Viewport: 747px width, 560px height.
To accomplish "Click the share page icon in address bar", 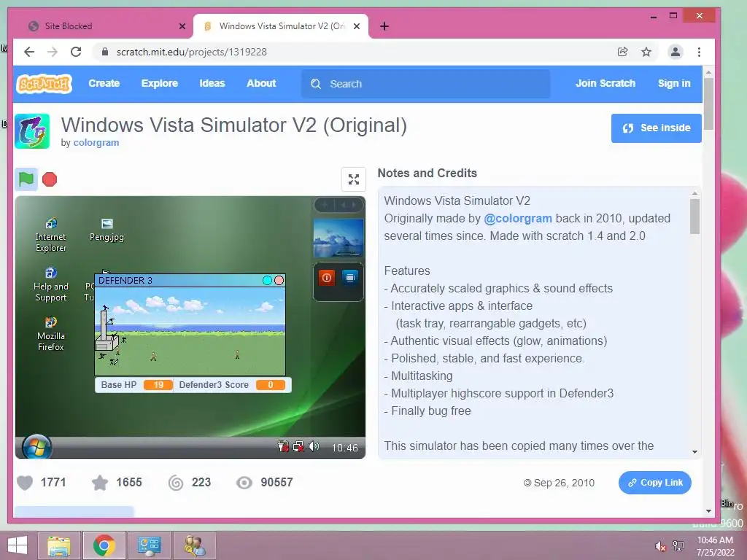I will click(x=623, y=52).
